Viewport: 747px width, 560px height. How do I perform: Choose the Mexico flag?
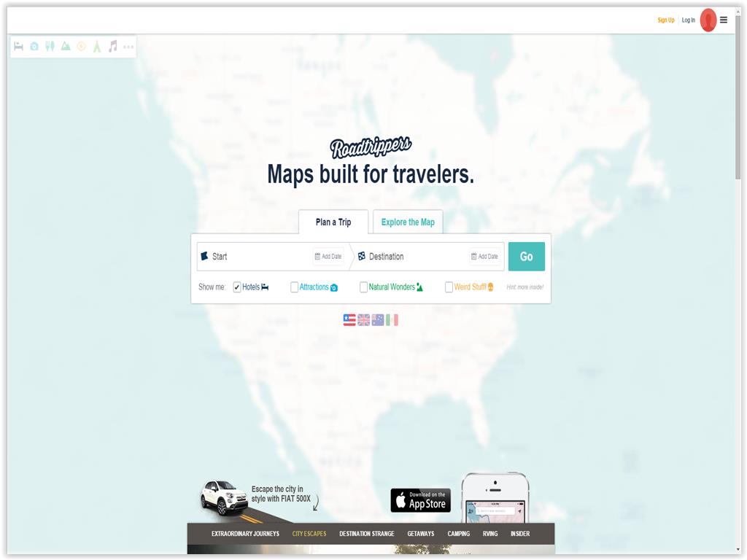(392, 320)
